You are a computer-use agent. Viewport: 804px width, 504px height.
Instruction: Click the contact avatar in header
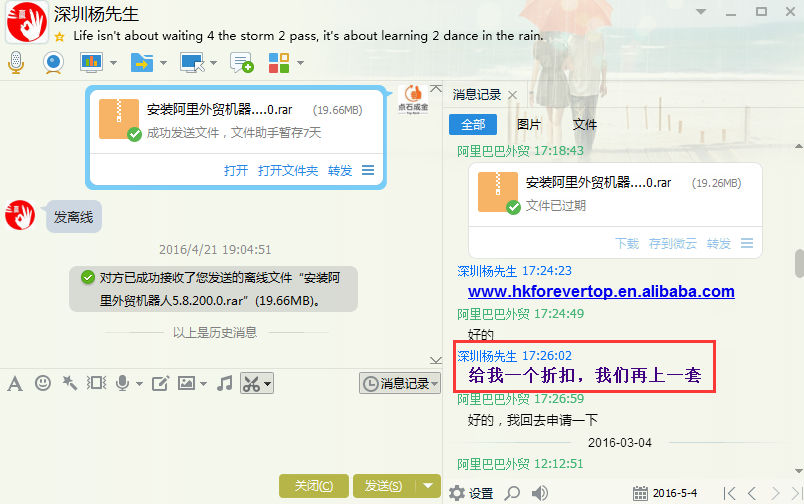pyautogui.click(x=27, y=22)
